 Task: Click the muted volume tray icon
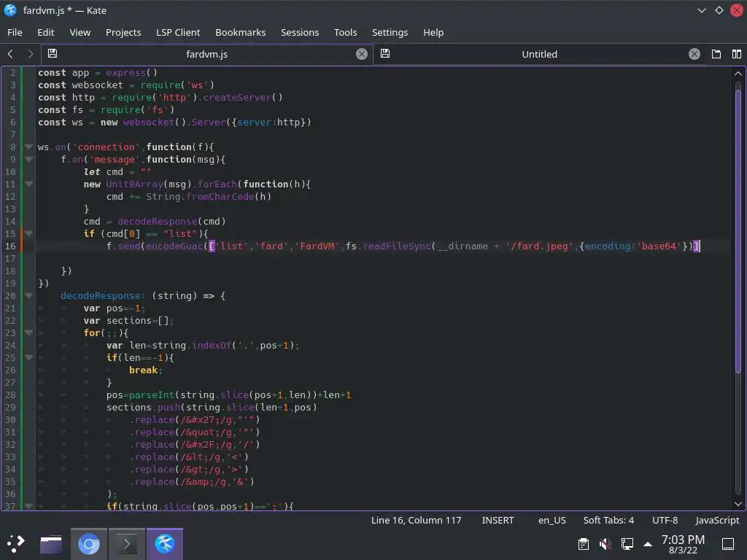605,544
